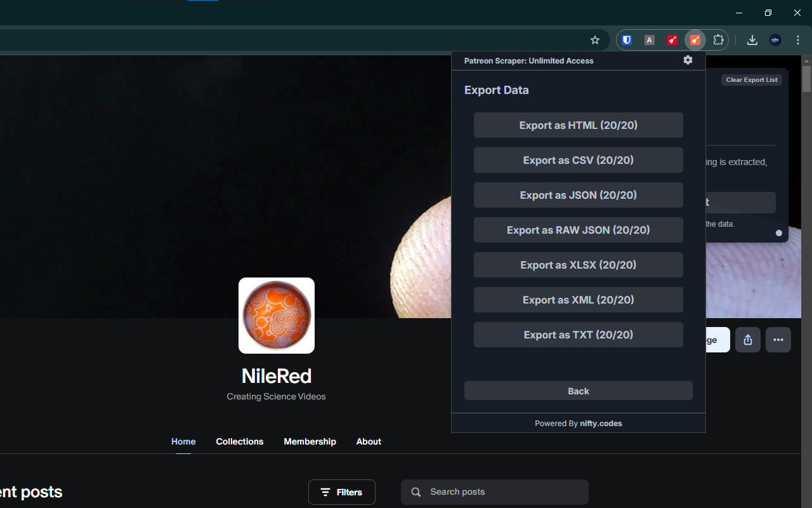This screenshot has height=508, width=812.
Task: Open the three-dot more options on the profile
Action: point(778,340)
